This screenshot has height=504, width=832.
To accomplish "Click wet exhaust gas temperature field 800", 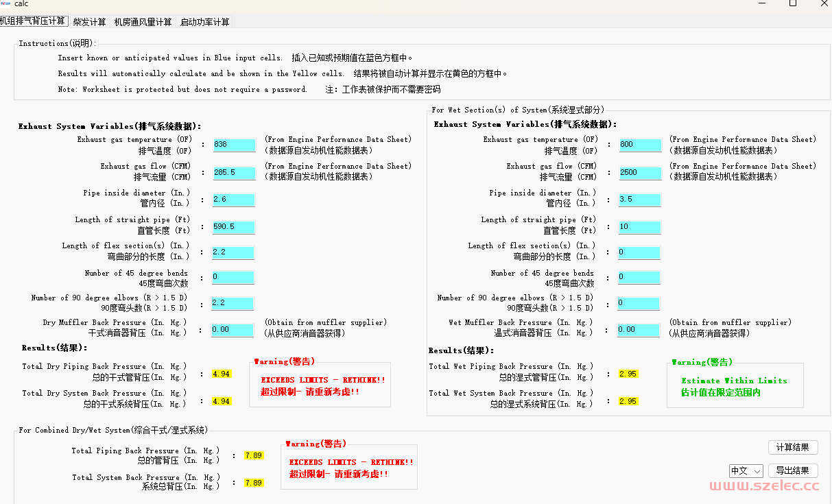I will [x=639, y=145].
